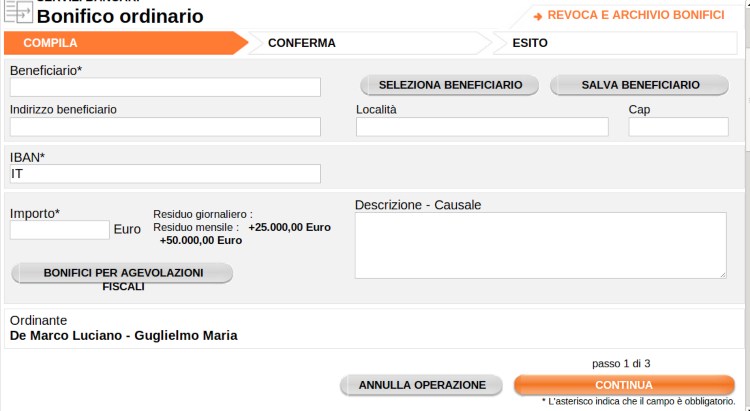Open Bonifici per agevolazioni fiscali
750x411 pixels.
(122, 273)
